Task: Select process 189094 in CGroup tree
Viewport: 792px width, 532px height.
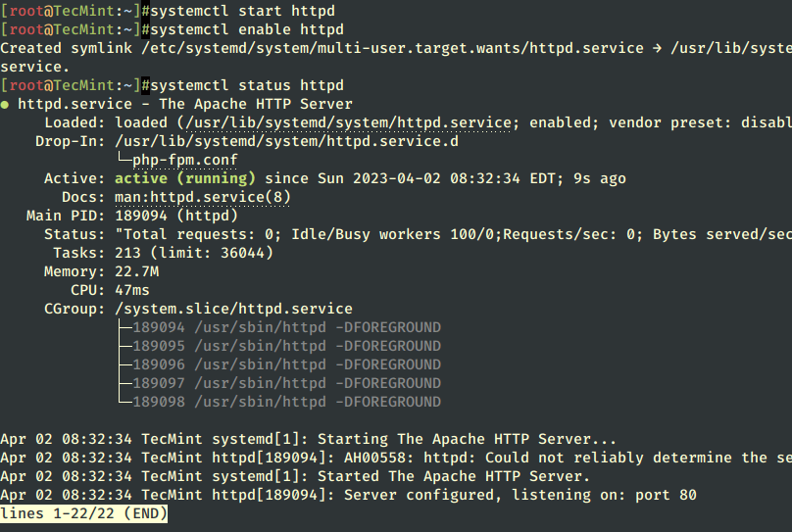Action: [287, 327]
